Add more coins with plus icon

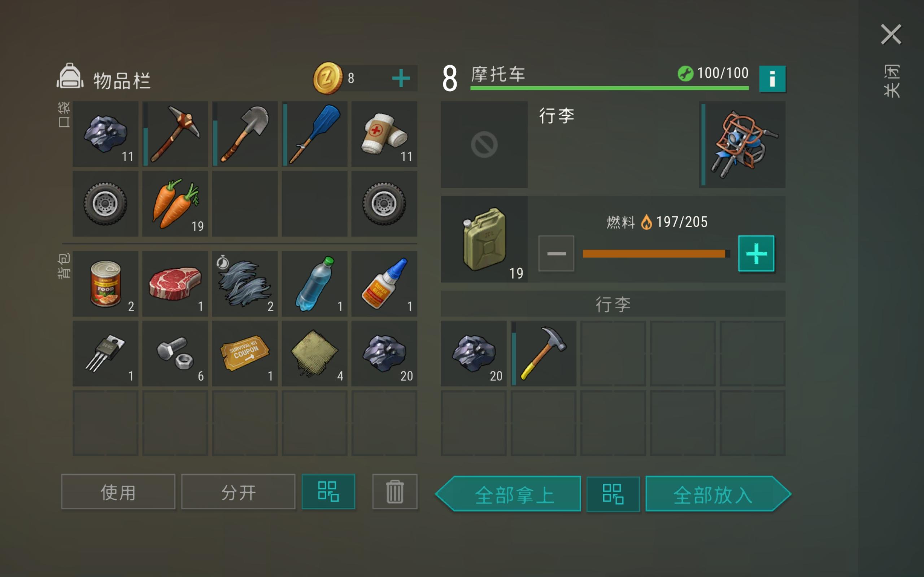(401, 78)
